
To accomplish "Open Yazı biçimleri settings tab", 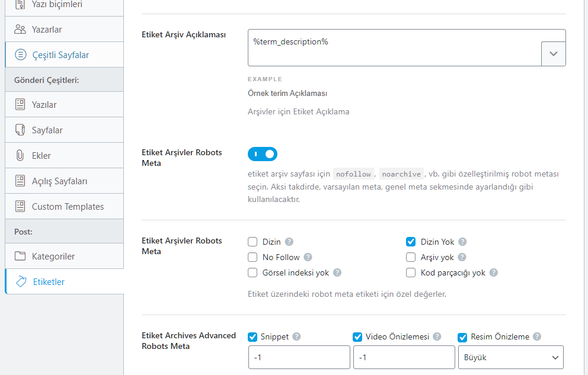I will pos(64,8).
